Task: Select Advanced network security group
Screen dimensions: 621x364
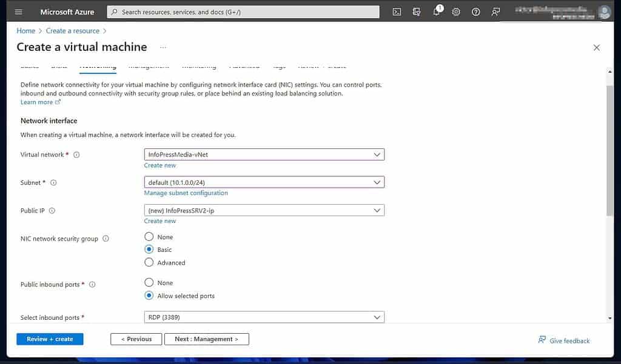Action: pos(149,262)
